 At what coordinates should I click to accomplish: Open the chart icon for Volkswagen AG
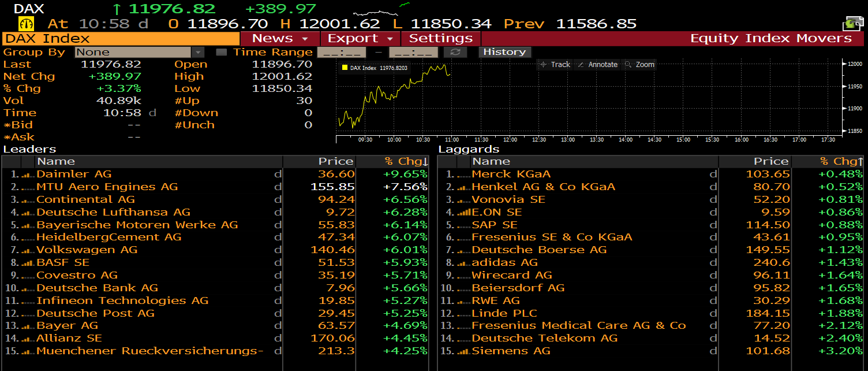(29, 250)
